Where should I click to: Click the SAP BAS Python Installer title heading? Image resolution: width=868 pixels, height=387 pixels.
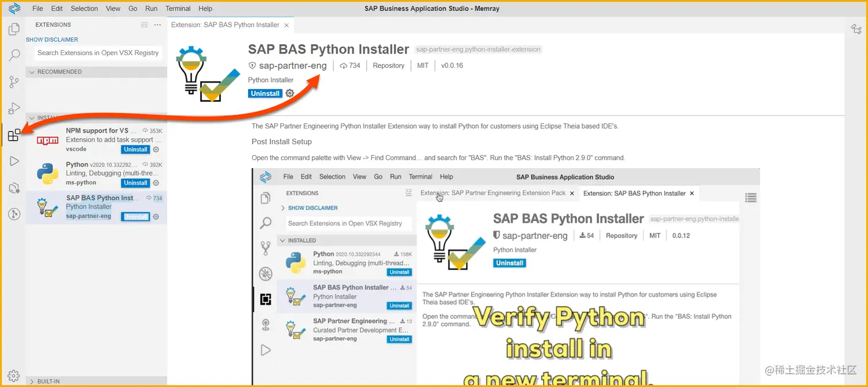tap(328, 49)
